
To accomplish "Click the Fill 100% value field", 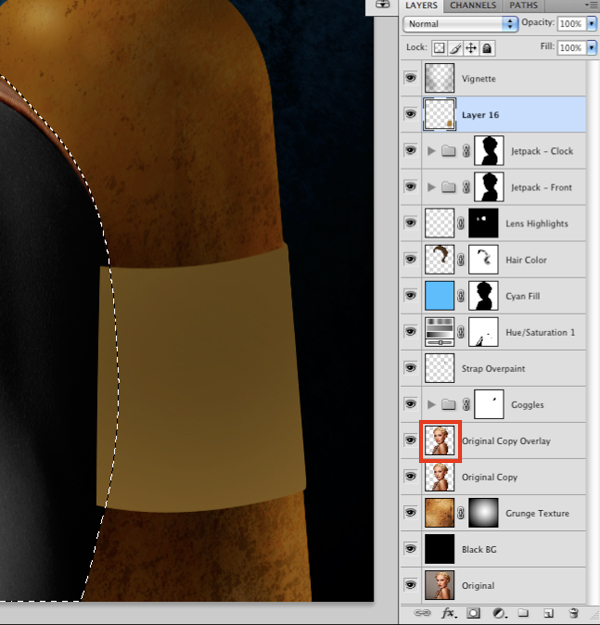I will coord(571,48).
